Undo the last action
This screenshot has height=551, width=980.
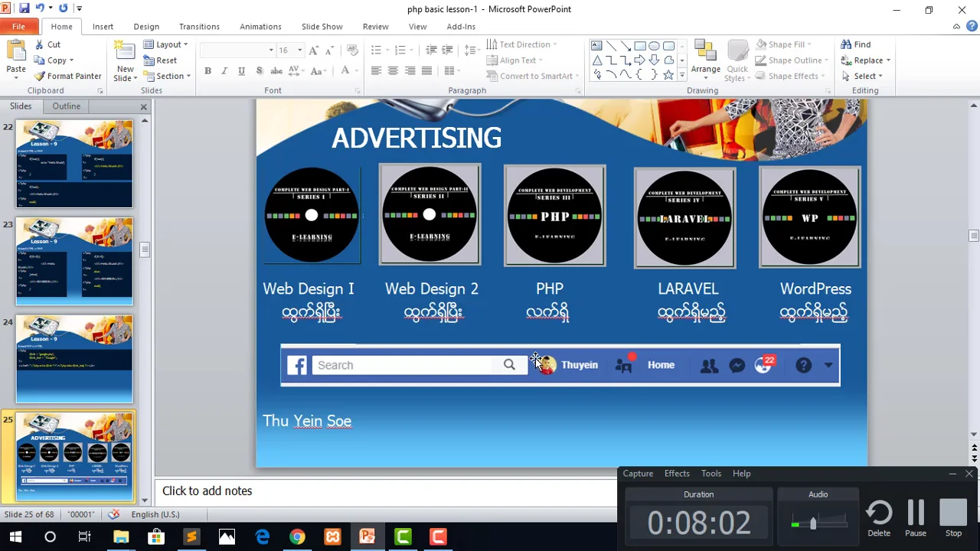coord(40,8)
